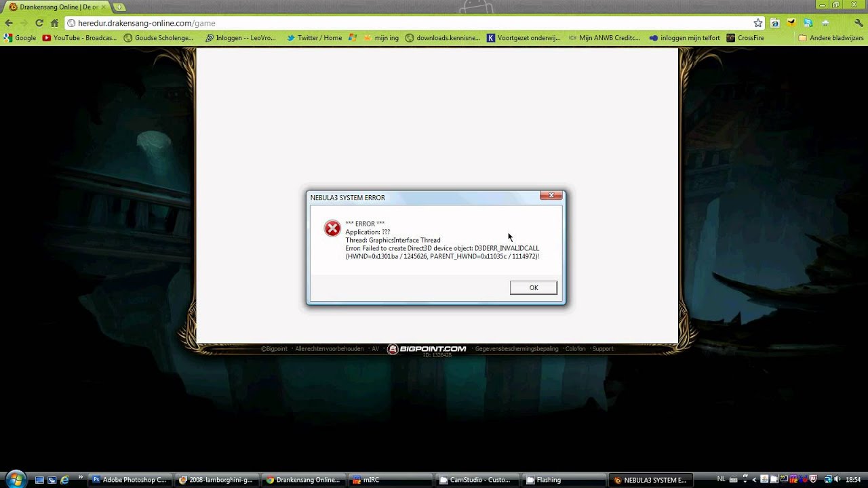Open the CrossFire bookmark
The height and width of the screenshot is (488, 868).
coord(745,38)
